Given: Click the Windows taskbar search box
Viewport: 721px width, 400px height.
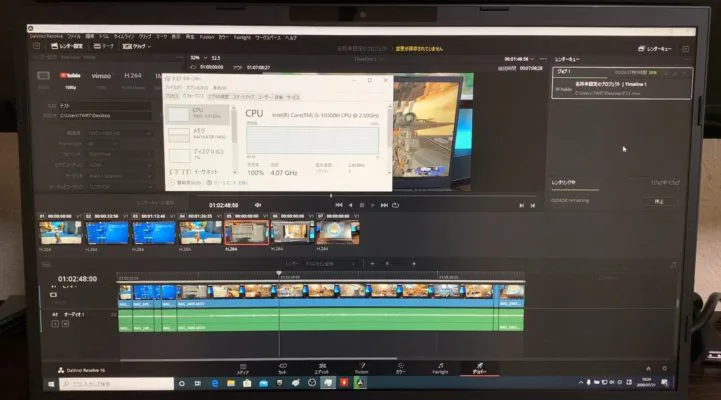Looking at the screenshot, I should (117, 384).
